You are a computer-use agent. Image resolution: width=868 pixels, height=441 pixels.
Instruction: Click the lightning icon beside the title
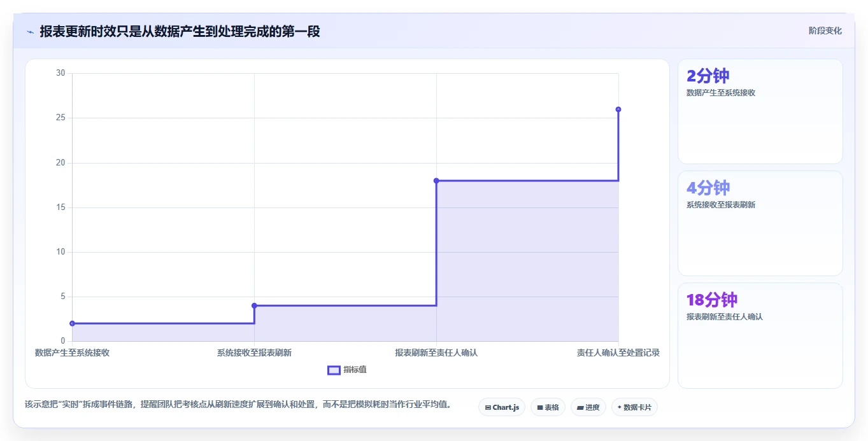31,32
